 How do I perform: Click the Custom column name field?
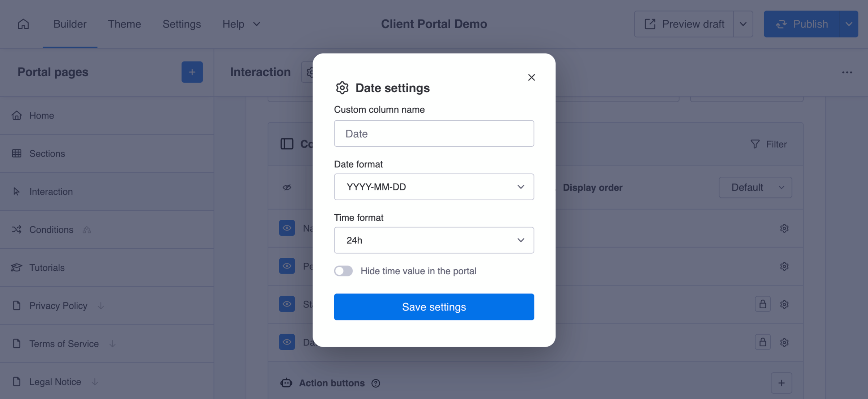[x=434, y=134]
